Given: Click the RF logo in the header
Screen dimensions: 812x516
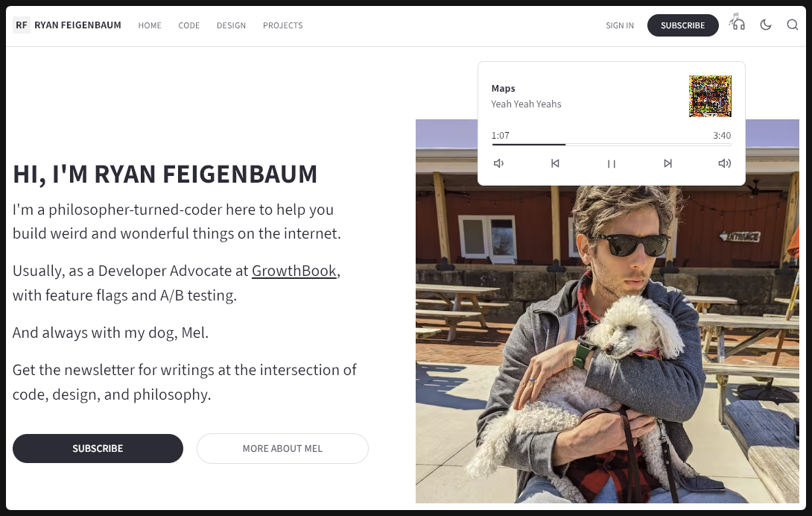Looking at the screenshot, I should tap(21, 25).
